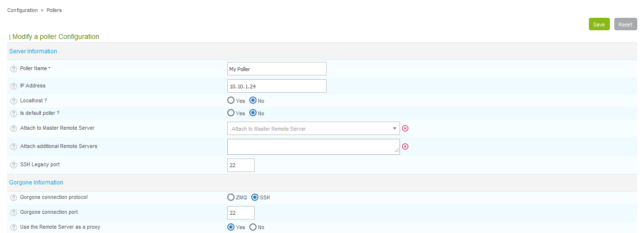Select No for Remote Server as proxy

coord(253,227)
